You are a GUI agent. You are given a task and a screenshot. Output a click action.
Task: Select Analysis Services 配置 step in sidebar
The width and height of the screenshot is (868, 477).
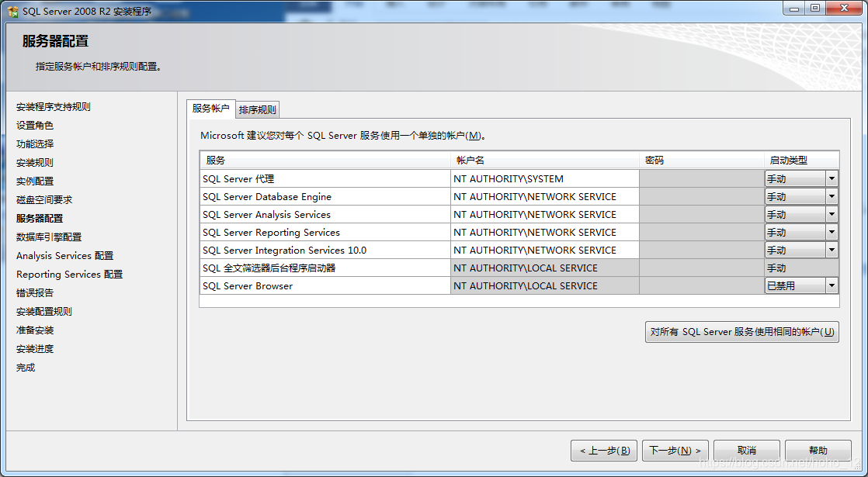[x=64, y=256]
